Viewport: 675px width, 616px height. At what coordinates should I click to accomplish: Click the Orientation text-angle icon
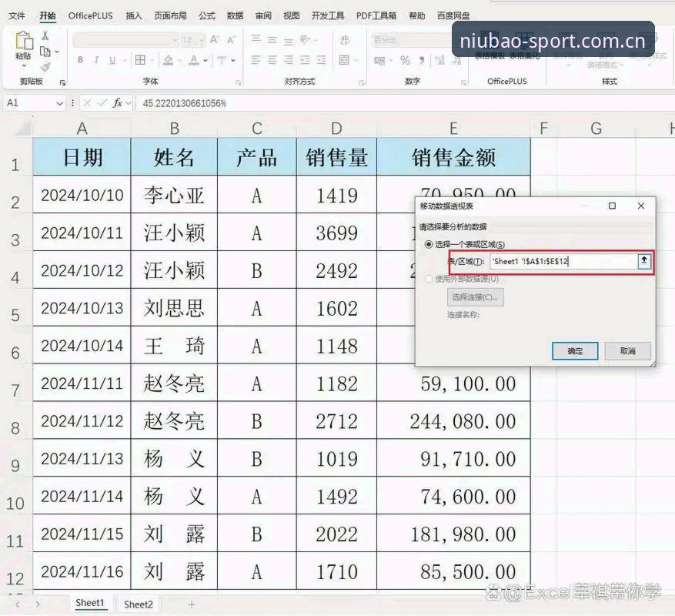click(306, 39)
